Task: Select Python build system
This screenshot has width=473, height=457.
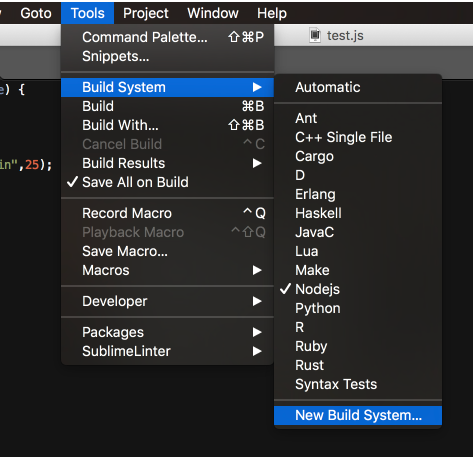Action: pos(358,308)
